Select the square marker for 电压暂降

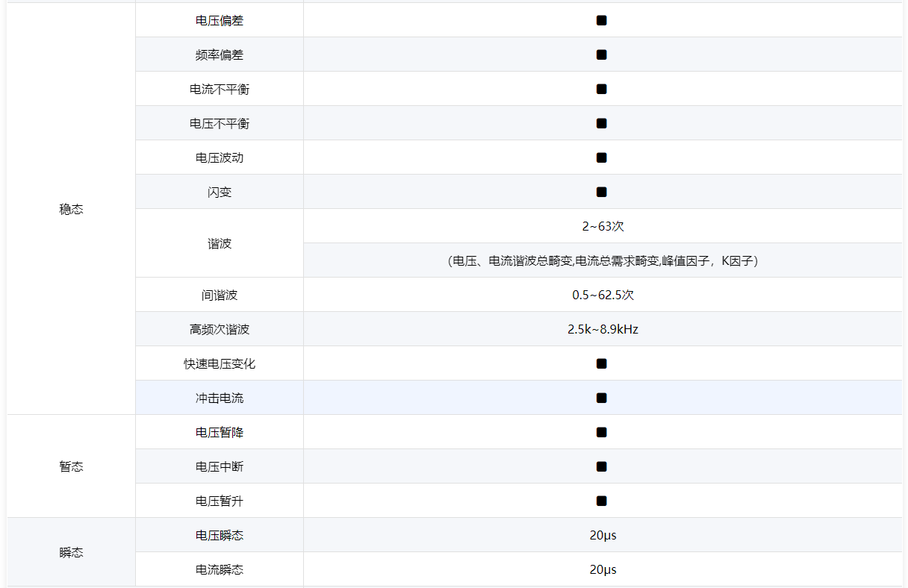601,432
